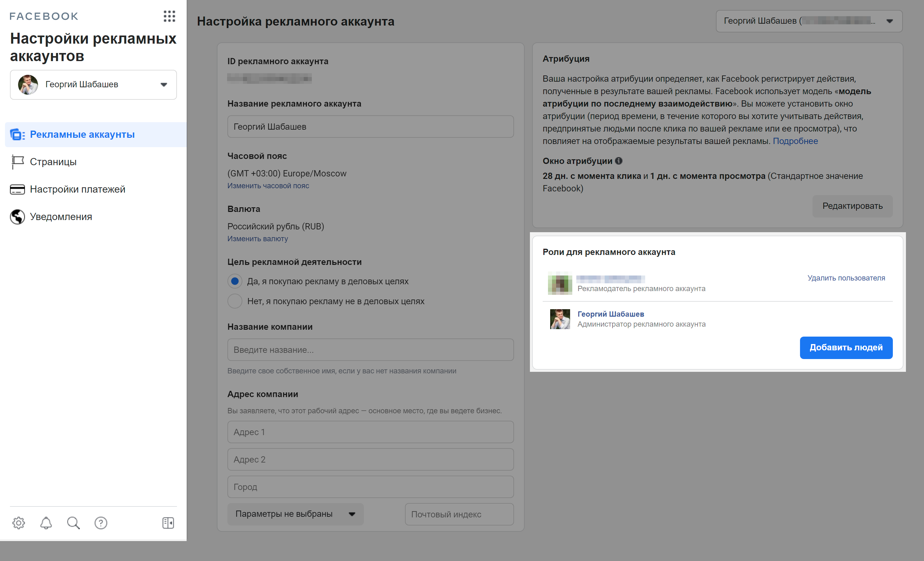Screen dimensions: 924x561
Task: Expand the top-right ad account dropdown
Action: tap(809, 21)
